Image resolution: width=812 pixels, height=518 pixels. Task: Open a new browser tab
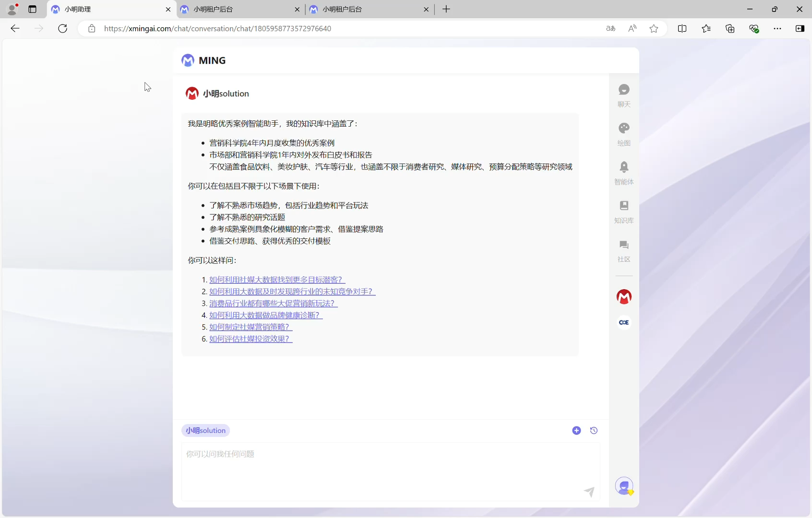(x=446, y=9)
